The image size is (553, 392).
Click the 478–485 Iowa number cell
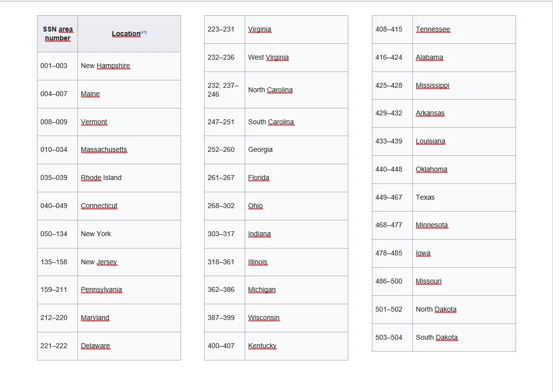point(392,253)
